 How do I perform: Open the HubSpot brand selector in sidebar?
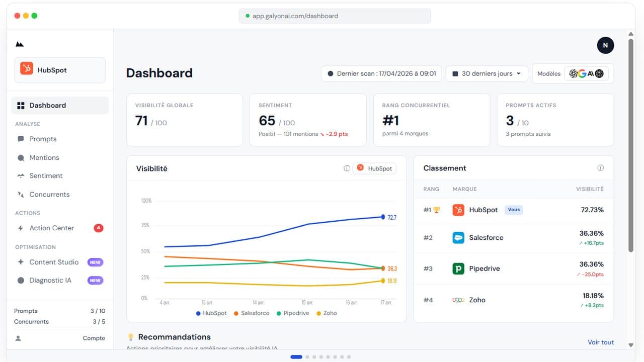click(x=60, y=70)
